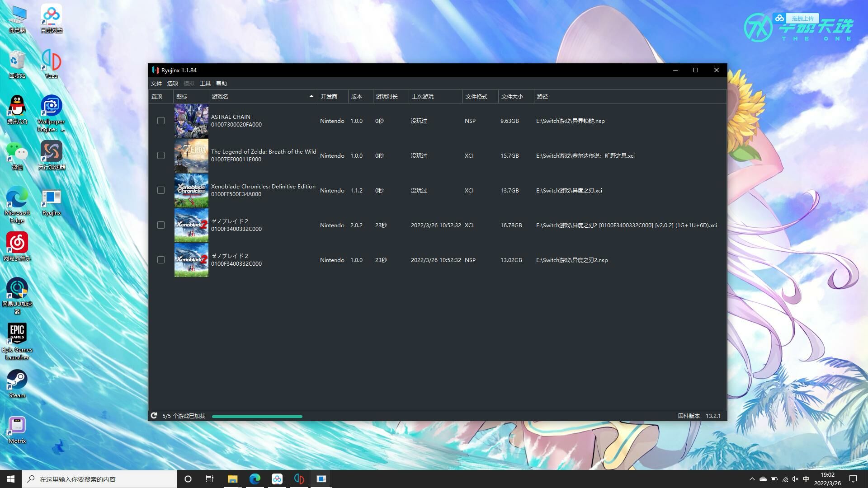The width and height of the screenshot is (868, 488).
Task: Toggle sort arrow on 游戏名 column
Action: point(311,96)
